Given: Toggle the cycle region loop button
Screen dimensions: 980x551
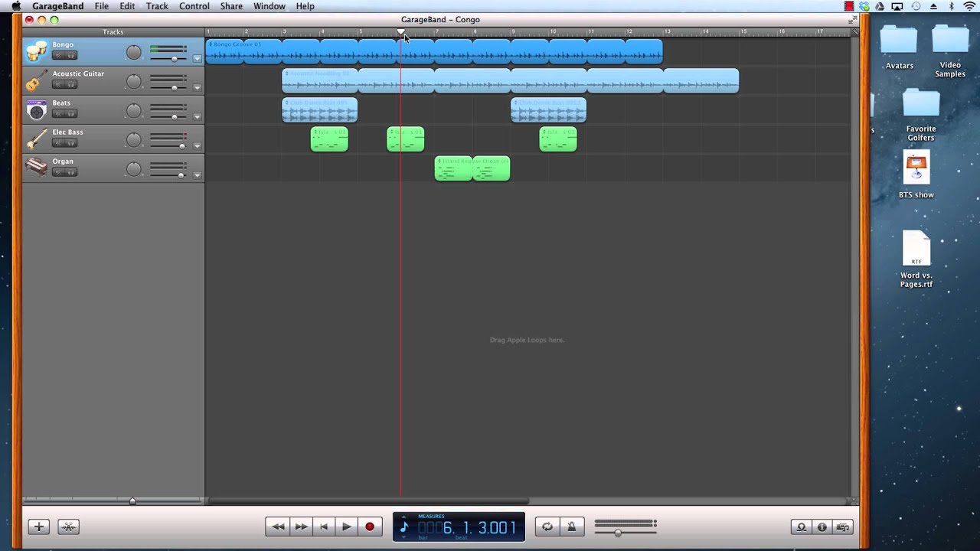Looking at the screenshot, I should tap(547, 527).
